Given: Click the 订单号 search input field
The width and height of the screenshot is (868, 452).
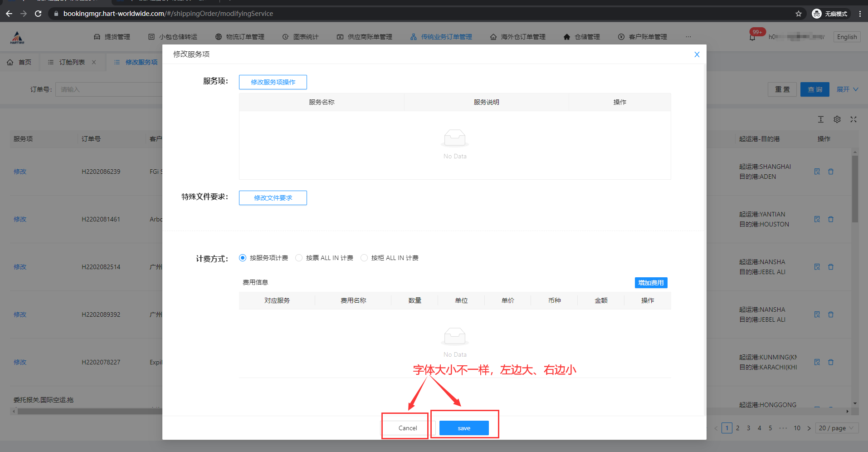Looking at the screenshot, I should (x=109, y=89).
